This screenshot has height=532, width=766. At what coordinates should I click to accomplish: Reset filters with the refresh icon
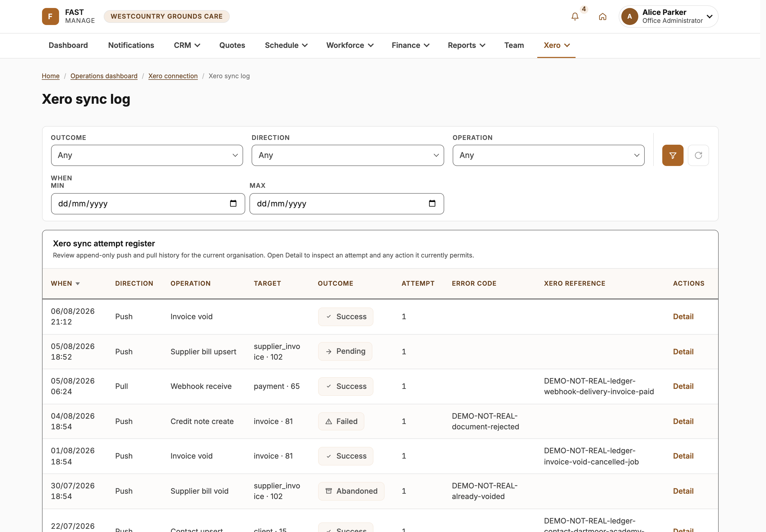pos(698,155)
